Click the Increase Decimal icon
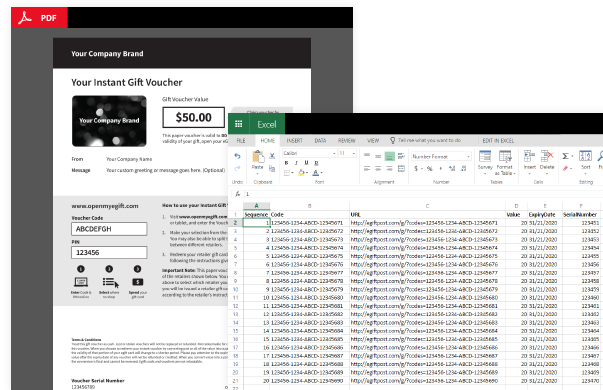 [x=452, y=168]
